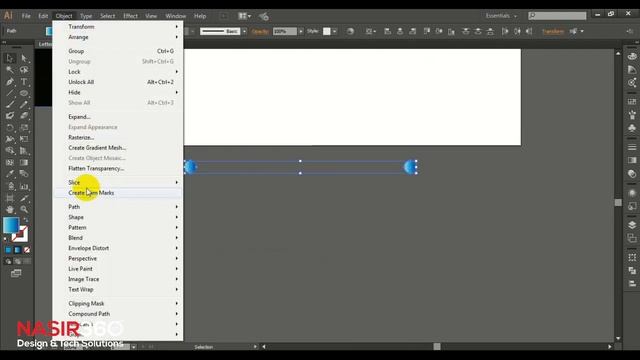Expand the Arrange submenu
Image resolution: width=640 pixels, height=360 pixels.
[x=118, y=37]
